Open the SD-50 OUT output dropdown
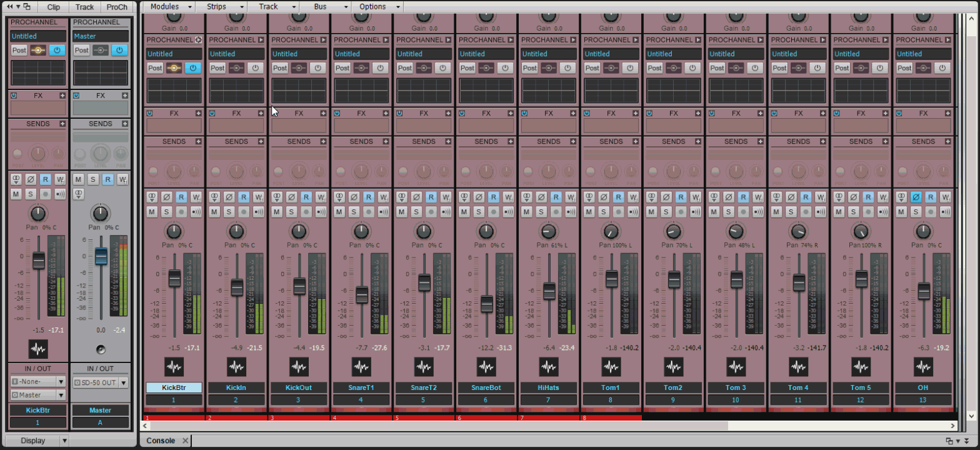Viewport: 980px width, 450px height. (x=101, y=382)
